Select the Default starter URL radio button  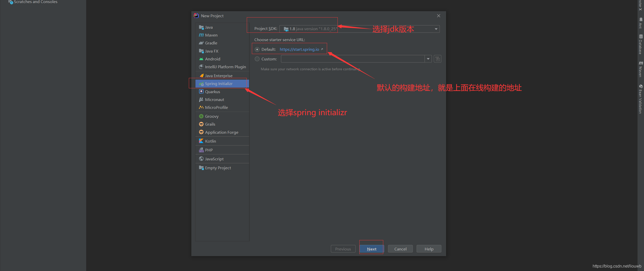(257, 49)
